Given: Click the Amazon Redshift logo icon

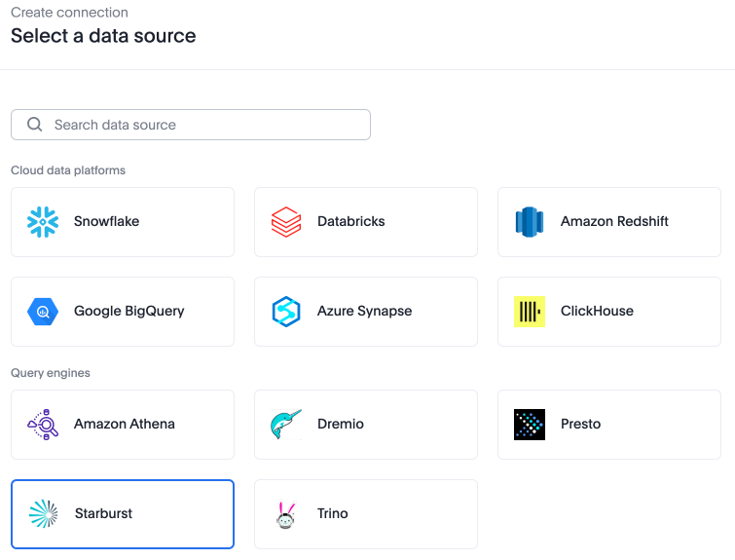Looking at the screenshot, I should (530, 222).
